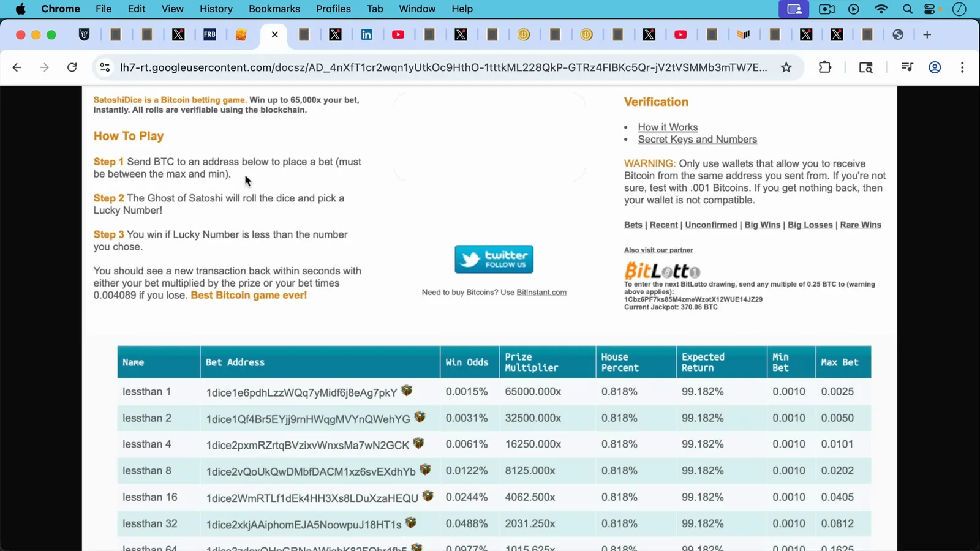Reload the current page
This screenshot has height=551, width=980.
tap(72, 67)
